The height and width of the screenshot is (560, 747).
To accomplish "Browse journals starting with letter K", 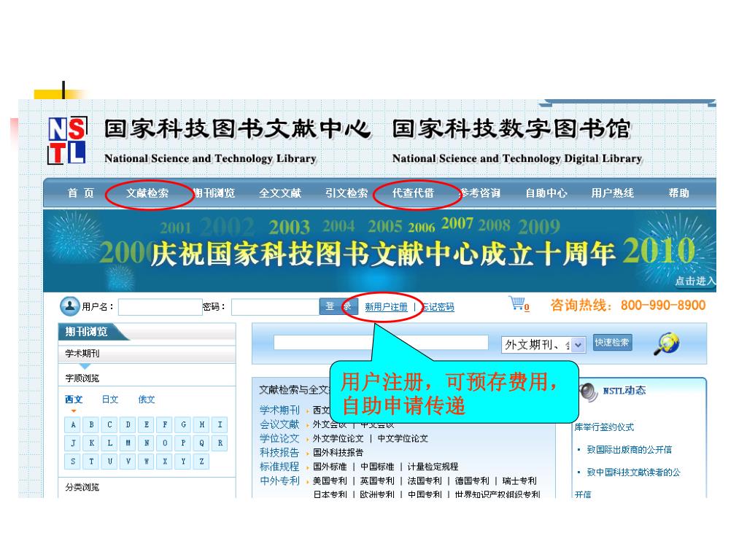I will click(x=91, y=443).
